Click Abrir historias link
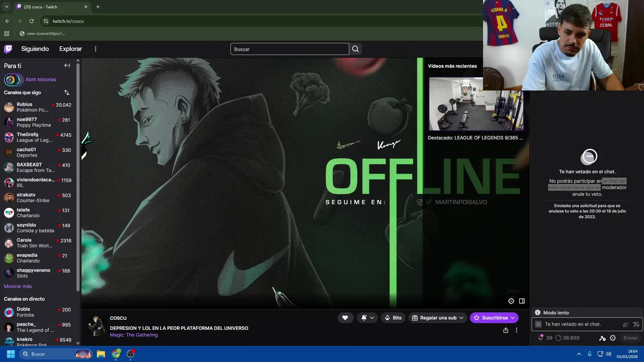Image resolution: width=644 pixels, height=362 pixels. [41, 79]
